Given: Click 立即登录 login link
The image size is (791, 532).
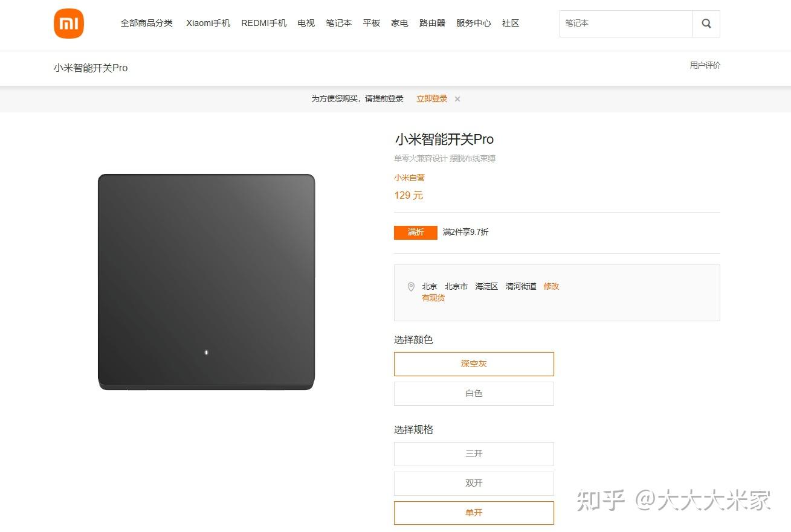Looking at the screenshot, I should pyautogui.click(x=432, y=99).
